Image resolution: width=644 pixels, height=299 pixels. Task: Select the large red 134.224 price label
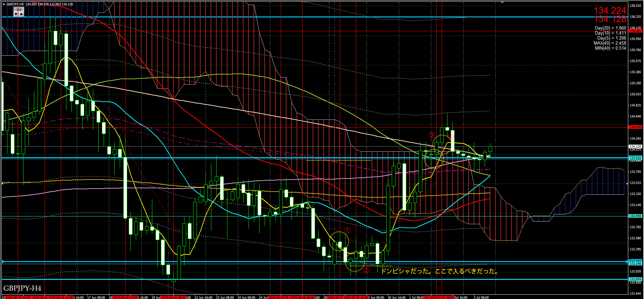pyautogui.click(x=610, y=11)
